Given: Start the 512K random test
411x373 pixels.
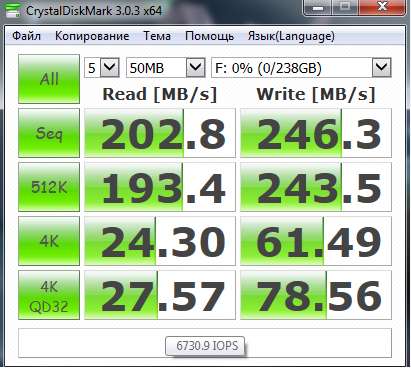Looking at the screenshot, I should pyautogui.click(x=49, y=187).
